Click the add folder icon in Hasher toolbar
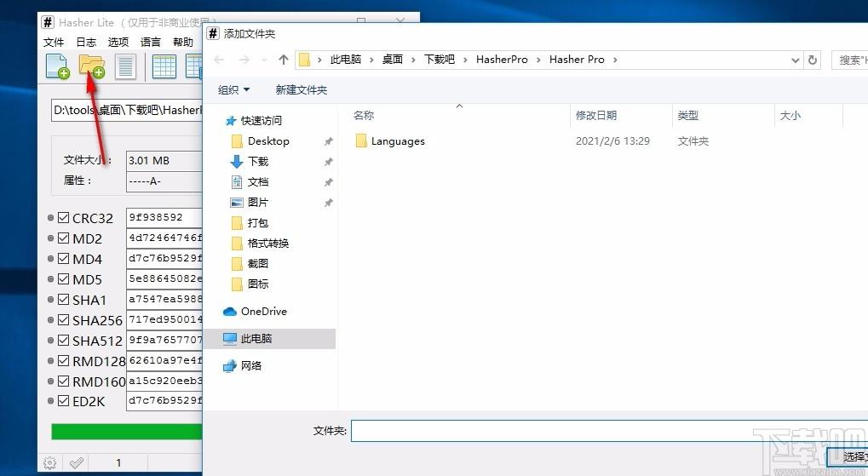 coord(91,66)
